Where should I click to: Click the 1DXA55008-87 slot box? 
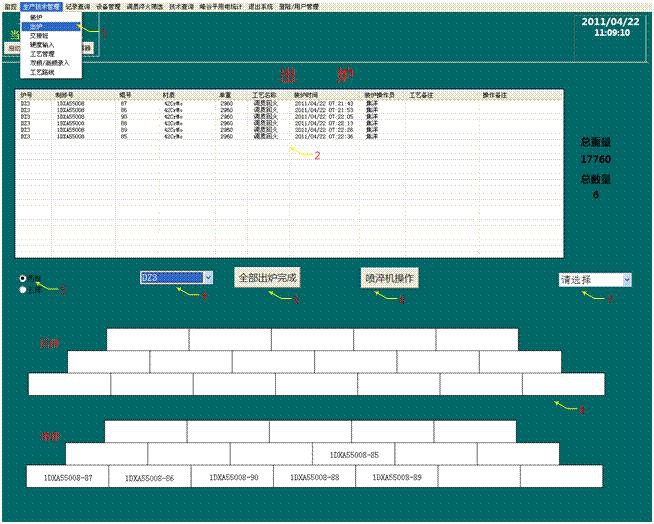coord(68,478)
